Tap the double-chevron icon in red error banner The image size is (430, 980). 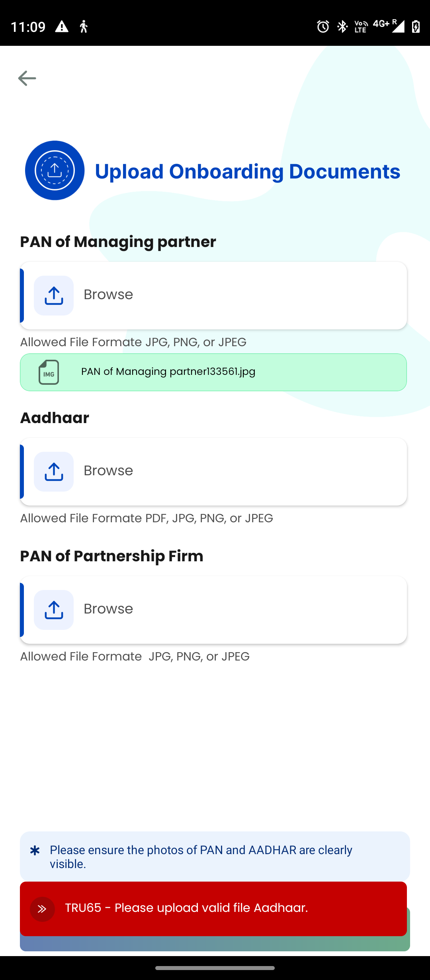(42, 909)
